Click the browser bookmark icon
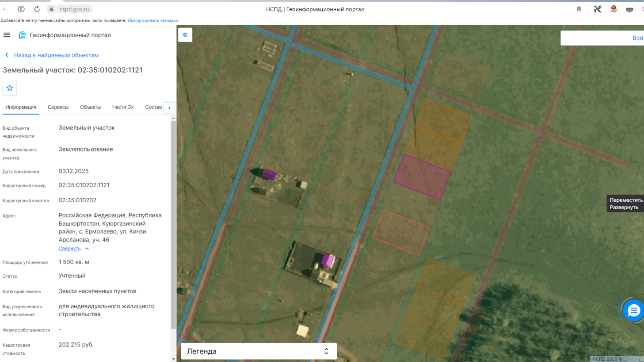Screen dimensions: 644x362 [579, 9]
